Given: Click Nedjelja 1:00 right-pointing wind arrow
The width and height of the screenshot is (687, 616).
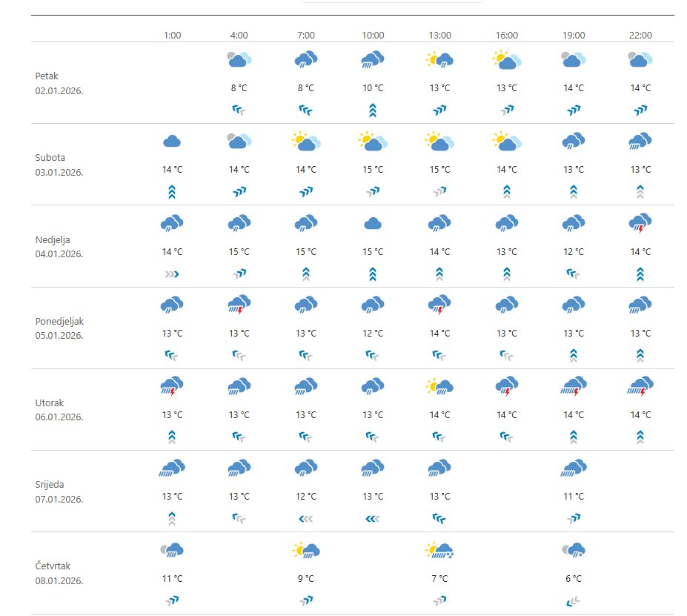Looking at the screenshot, I should pos(172,274).
